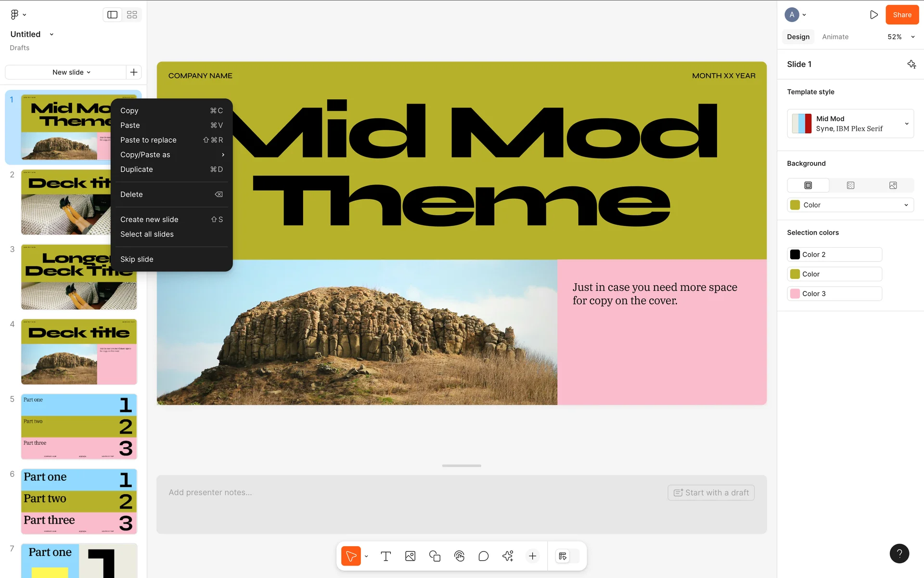Choose the image background type option
The width and height of the screenshot is (924, 578).
pyautogui.click(x=893, y=185)
